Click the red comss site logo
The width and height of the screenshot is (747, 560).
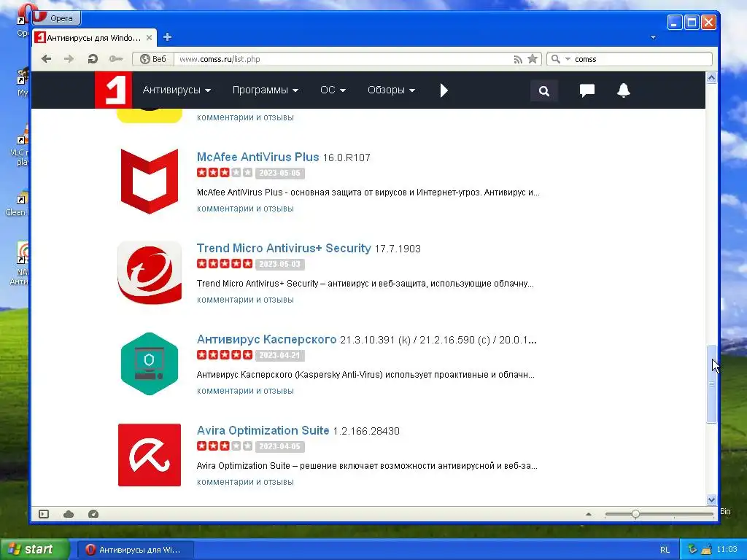pos(113,90)
